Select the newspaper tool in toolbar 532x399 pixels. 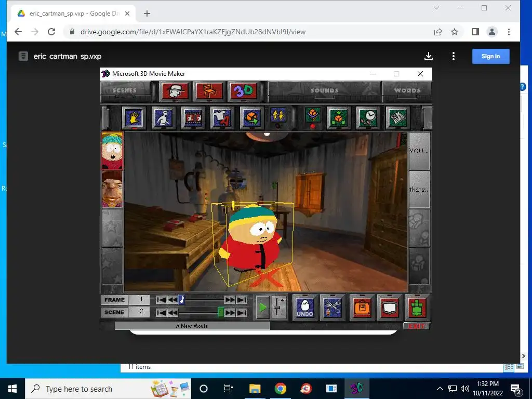pyautogui.click(x=397, y=118)
